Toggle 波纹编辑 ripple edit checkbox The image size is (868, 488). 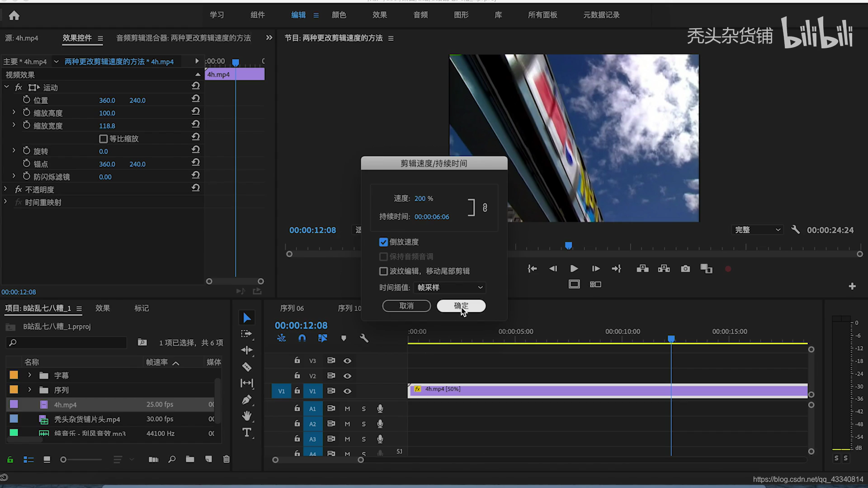pos(384,271)
